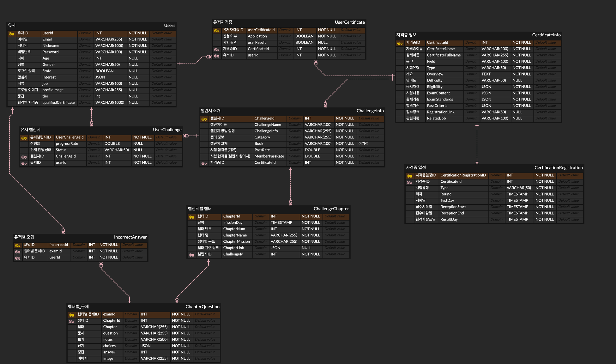Click the RelatedJob column in CertificateInfo
616x364 pixels.
coord(436,118)
